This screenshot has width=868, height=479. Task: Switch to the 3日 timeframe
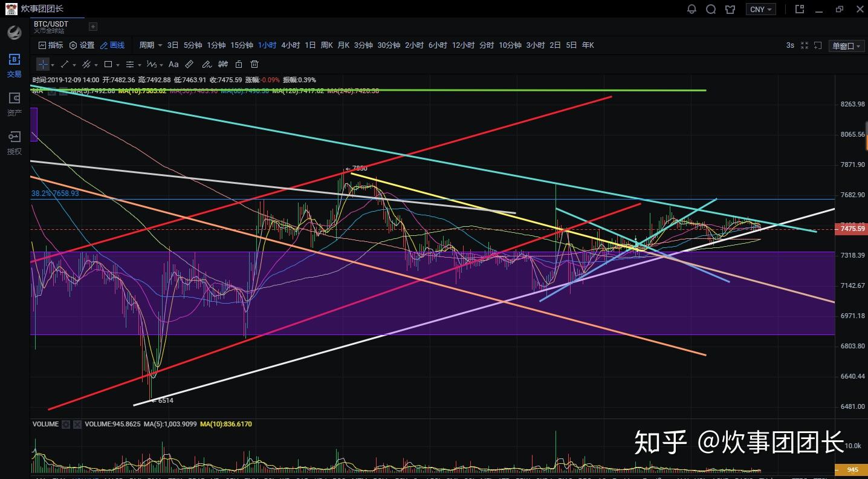173,45
